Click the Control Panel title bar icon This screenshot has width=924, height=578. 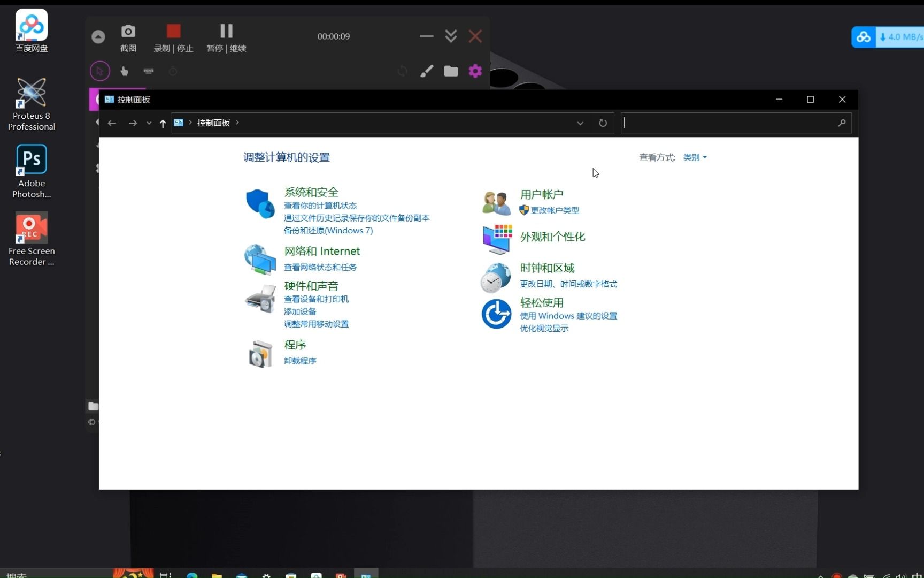(110, 100)
